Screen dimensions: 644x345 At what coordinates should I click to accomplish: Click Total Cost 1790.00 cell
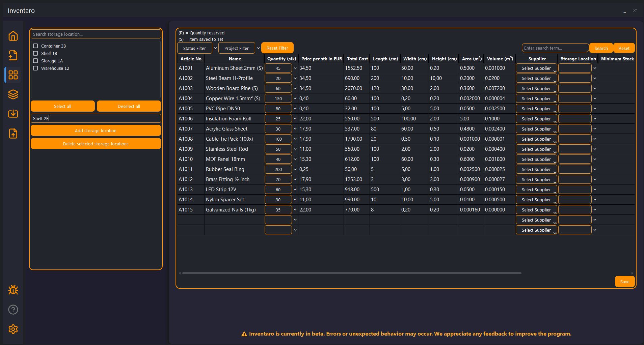click(x=356, y=139)
